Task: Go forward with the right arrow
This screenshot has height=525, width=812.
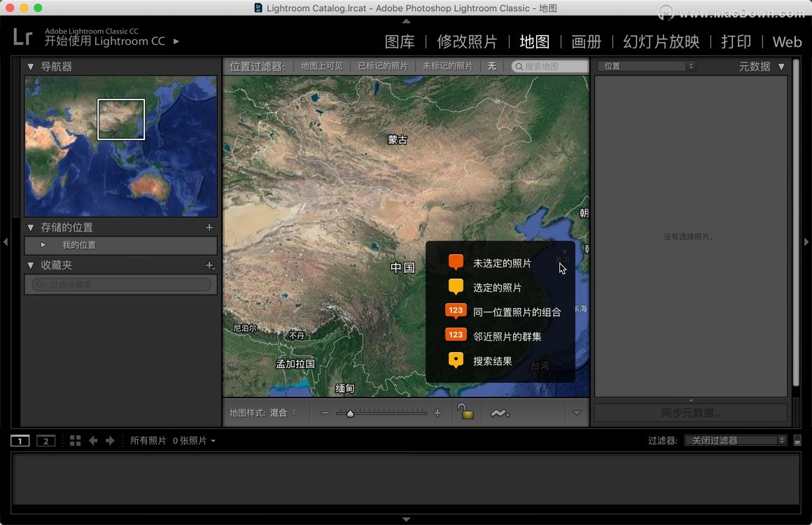Action: [110, 440]
